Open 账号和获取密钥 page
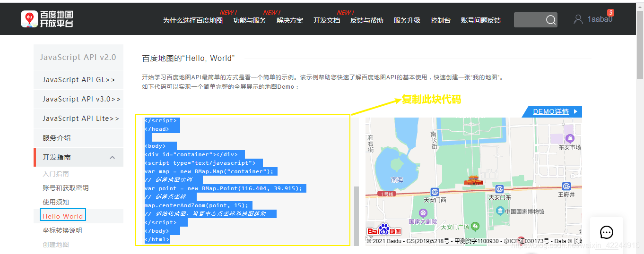644x254 pixels. click(66, 188)
